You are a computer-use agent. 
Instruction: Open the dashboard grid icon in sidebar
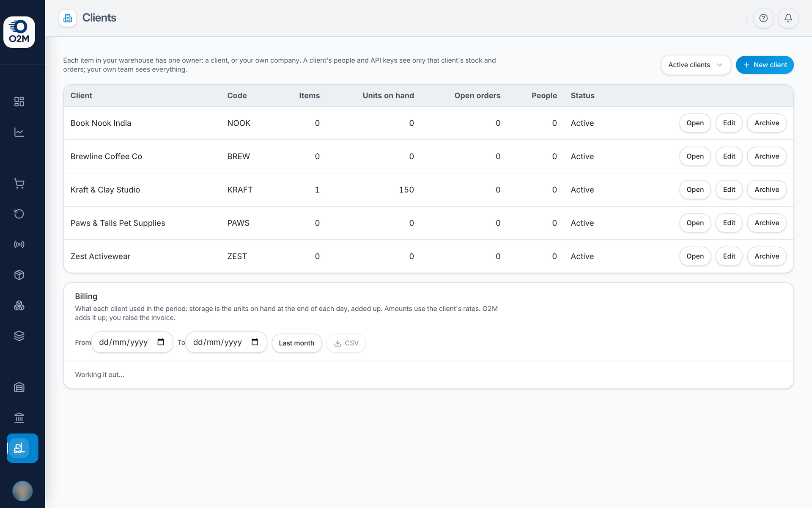[19, 102]
